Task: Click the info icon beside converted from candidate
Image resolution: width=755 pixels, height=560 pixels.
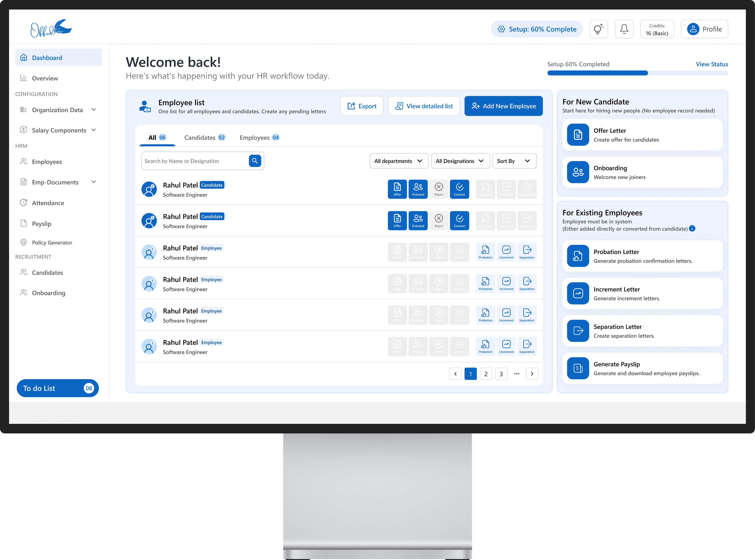Action: (692, 228)
